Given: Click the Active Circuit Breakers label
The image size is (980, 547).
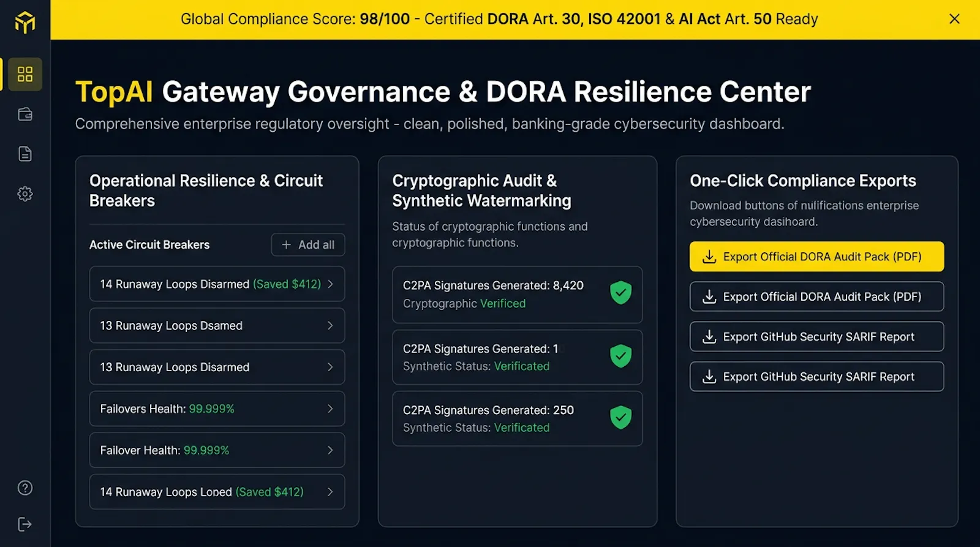Looking at the screenshot, I should tap(149, 245).
